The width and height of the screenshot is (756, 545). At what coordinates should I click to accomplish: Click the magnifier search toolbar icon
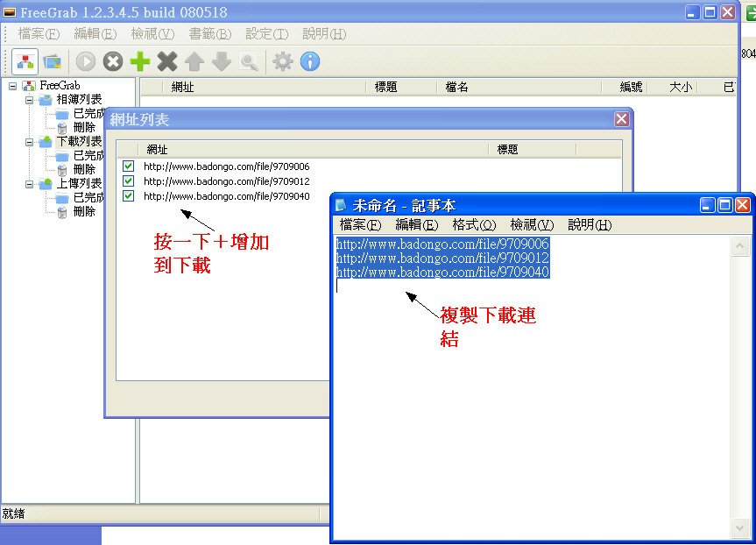(x=249, y=61)
